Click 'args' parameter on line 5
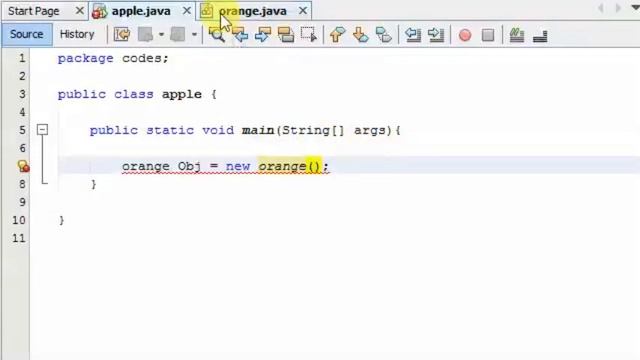Screen dimensions: 640x360 point(370,131)
